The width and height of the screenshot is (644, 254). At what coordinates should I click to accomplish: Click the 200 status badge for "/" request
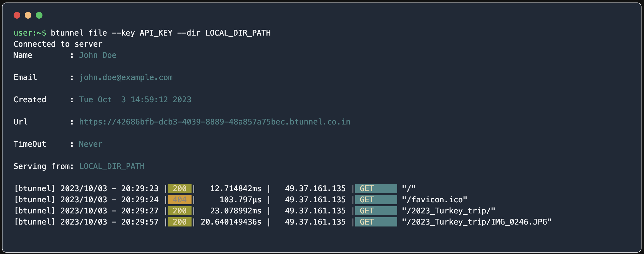[180, 188]
